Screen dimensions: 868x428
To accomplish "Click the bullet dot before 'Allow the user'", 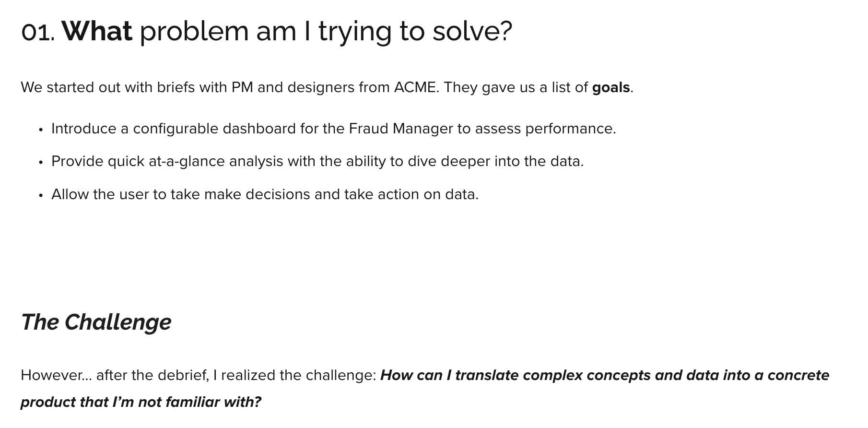I will tap(41, 196).
